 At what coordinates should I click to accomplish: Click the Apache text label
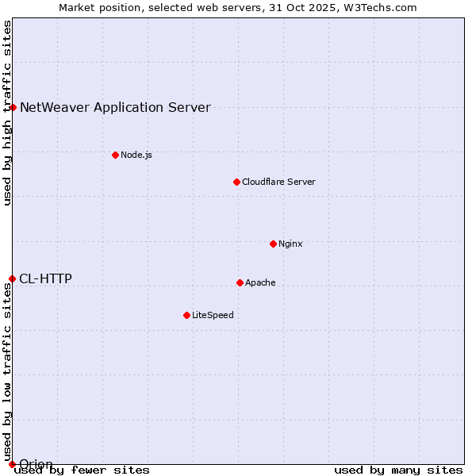[260, 282]
